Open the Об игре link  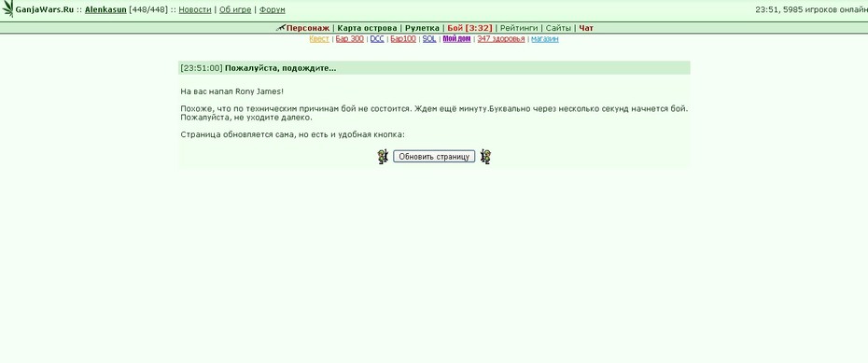[x=235, y=10]
